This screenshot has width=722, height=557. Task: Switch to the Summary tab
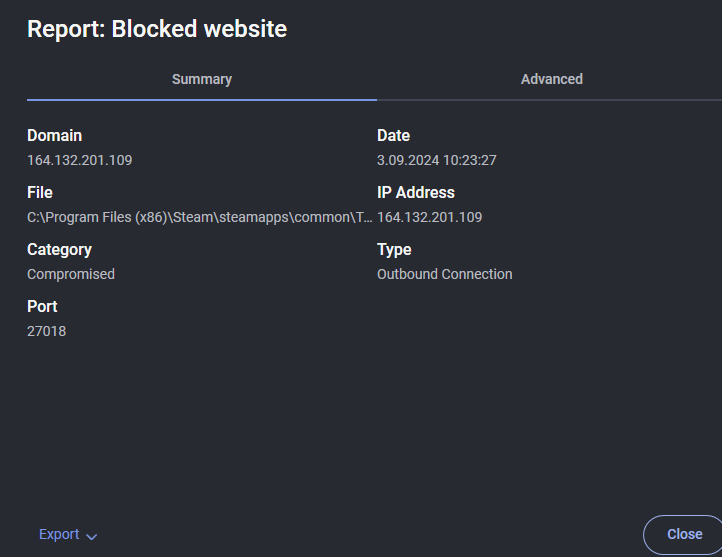201,79
